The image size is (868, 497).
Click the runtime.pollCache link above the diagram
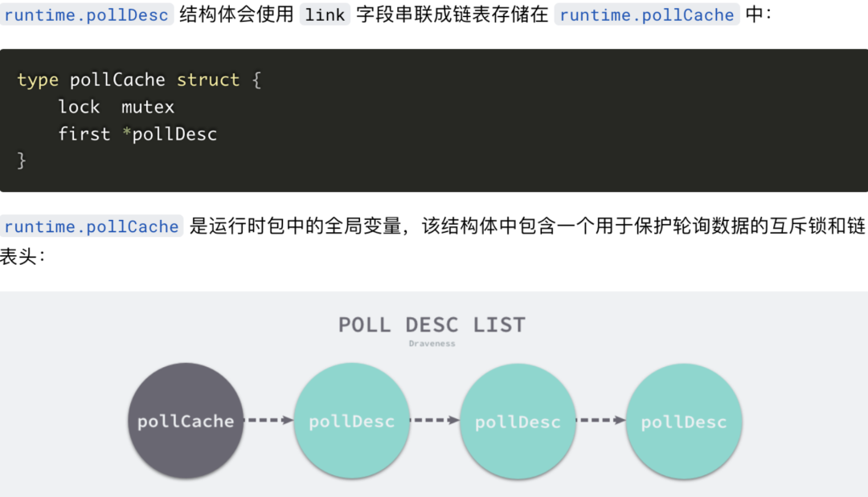(92, 226)
